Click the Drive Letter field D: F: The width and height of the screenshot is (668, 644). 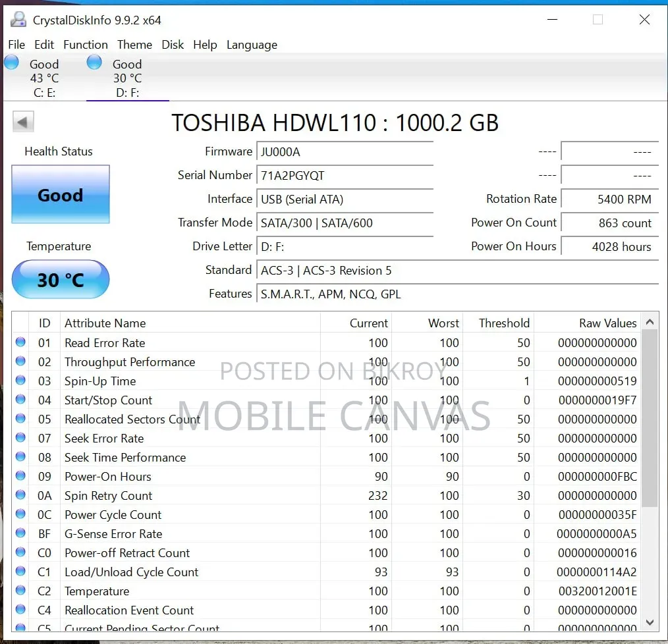(345, 247)
